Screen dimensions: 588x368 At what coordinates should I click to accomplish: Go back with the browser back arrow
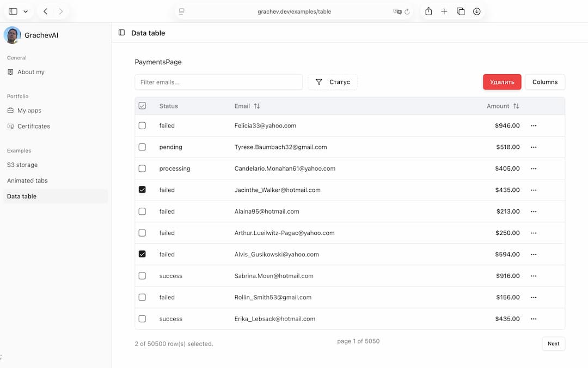coord(46,11)
